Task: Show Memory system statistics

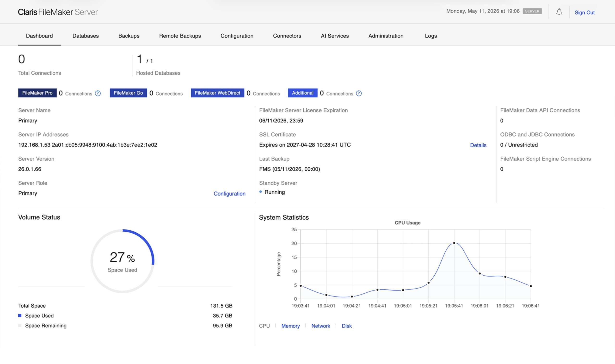Action: [291, 326]
